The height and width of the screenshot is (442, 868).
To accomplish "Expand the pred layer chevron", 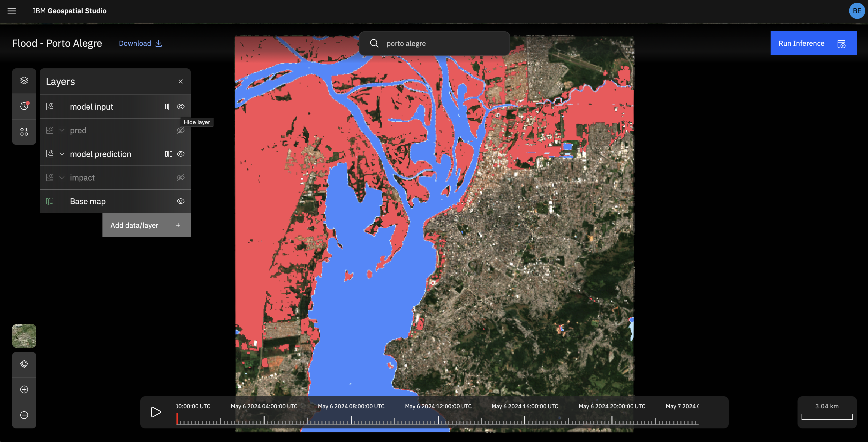I will tap(62, 130).
